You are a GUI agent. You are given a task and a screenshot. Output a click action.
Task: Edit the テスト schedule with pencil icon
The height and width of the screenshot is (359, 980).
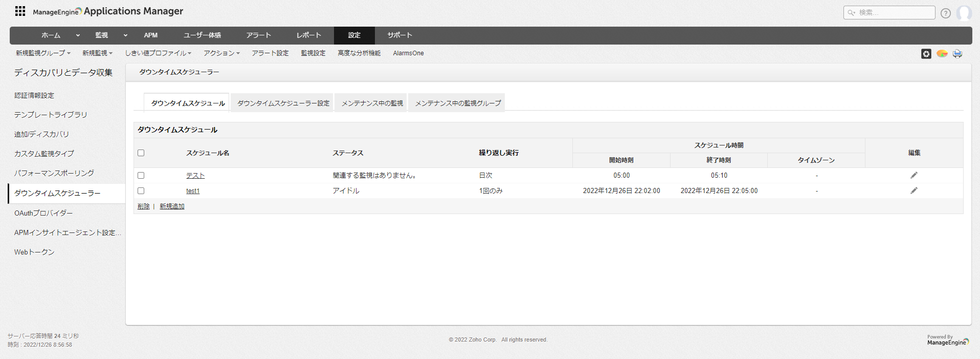point(914,176)
